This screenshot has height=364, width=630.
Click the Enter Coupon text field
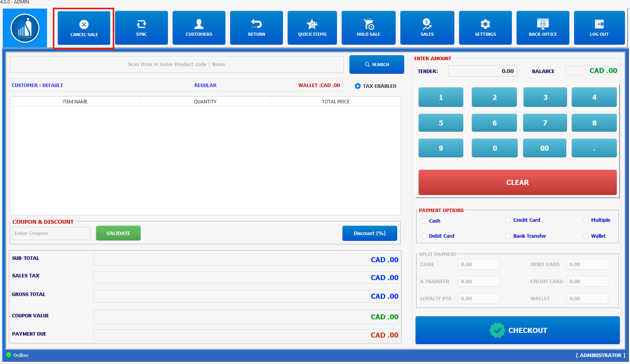tap(51, 233)
